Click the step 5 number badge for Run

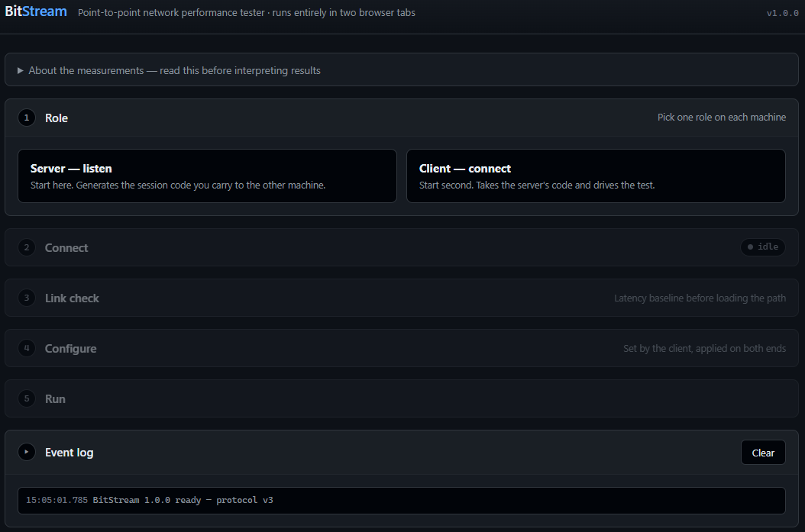click(27, 398)
